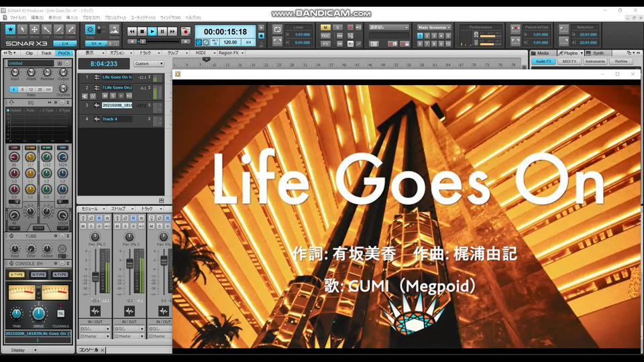Toggle global Solo button S
Viewport: 644px width, 362px height.
pos(337,27)
